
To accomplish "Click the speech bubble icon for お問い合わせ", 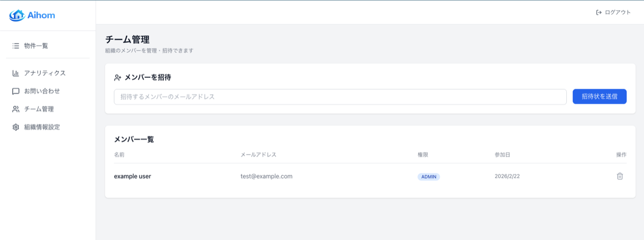I will 16,91.
